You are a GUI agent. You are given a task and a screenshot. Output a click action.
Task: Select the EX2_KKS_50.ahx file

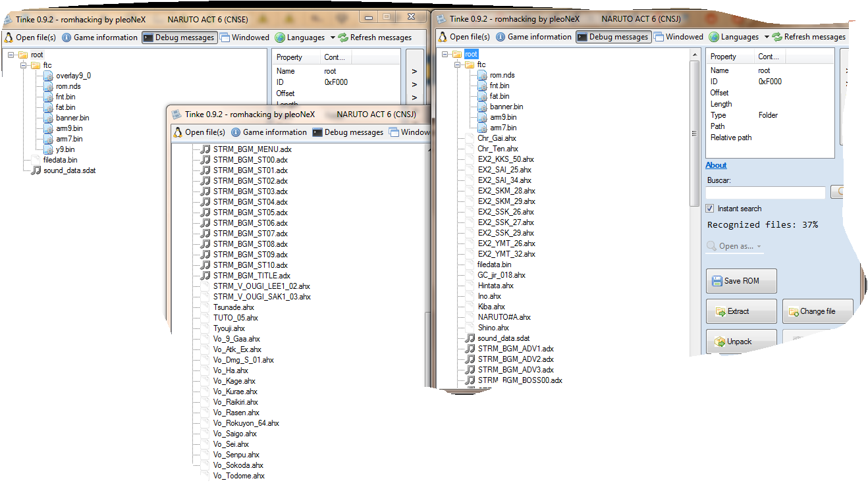click(x=506, y=159)
